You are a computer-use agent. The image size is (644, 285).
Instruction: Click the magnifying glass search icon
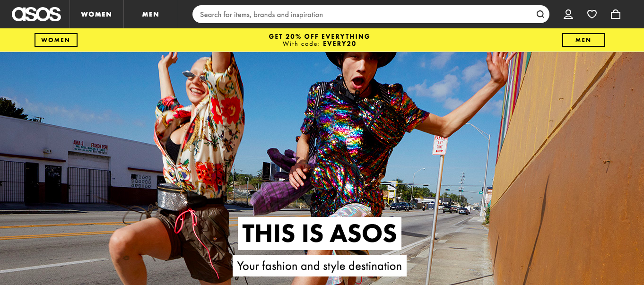(x=540, y=14)
